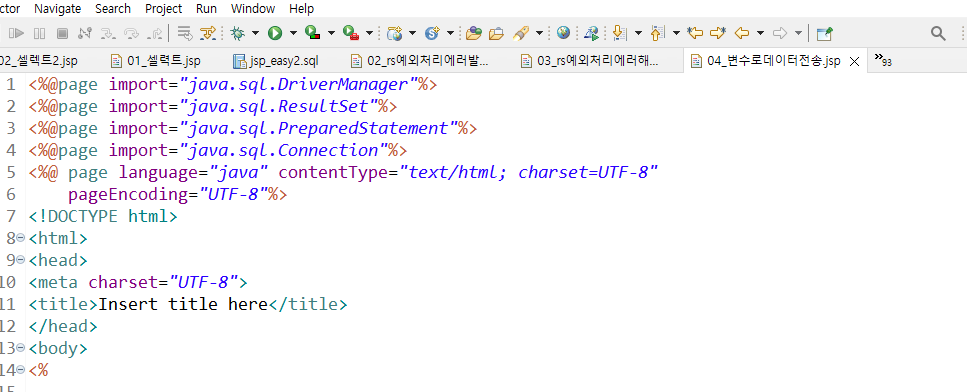
Task: Click the Suspend debug icon
Action: click(39, 33)
